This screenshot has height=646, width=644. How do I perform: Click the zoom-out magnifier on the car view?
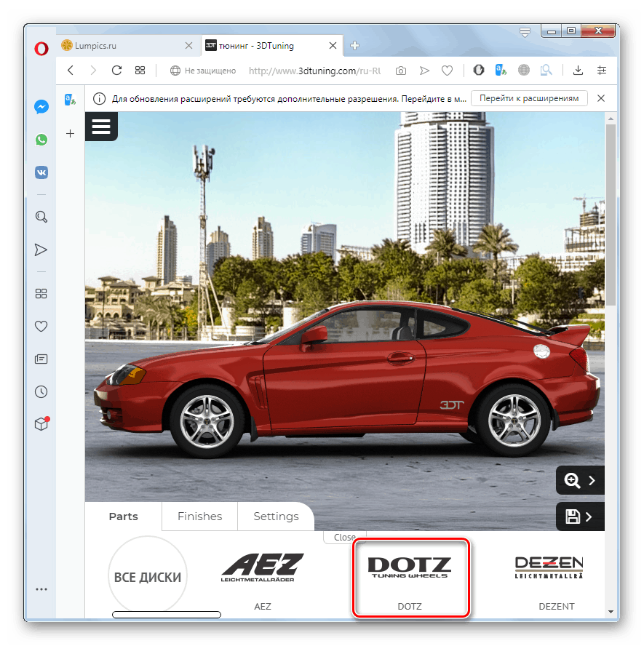[x=571, y=479]
